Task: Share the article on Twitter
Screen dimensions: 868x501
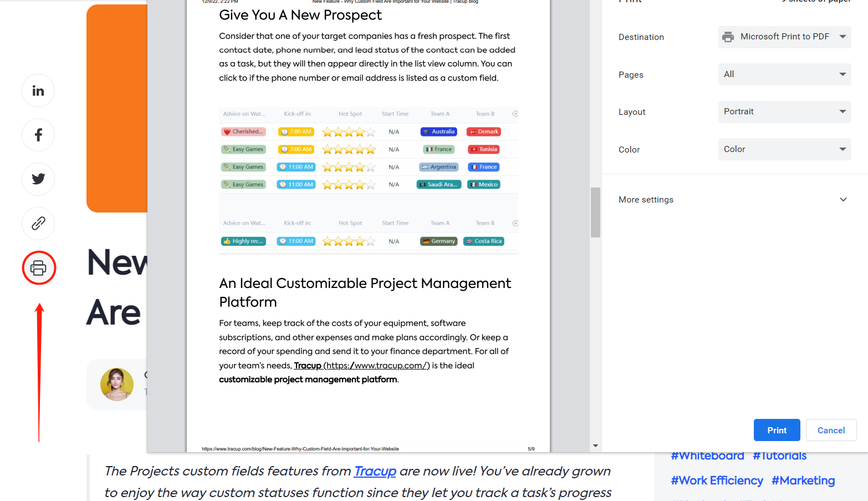Action: tap(38, 179)
